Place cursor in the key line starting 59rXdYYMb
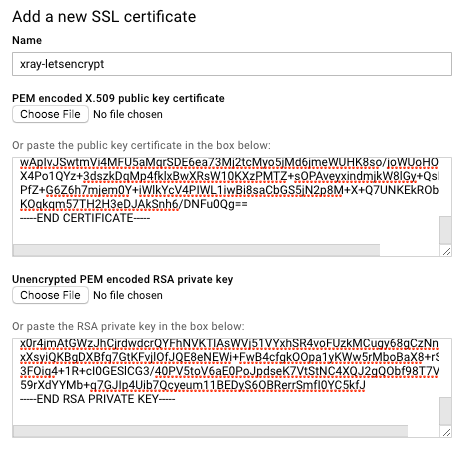The height and width of the screenshot is (451, 465). (x=193, y=385)
